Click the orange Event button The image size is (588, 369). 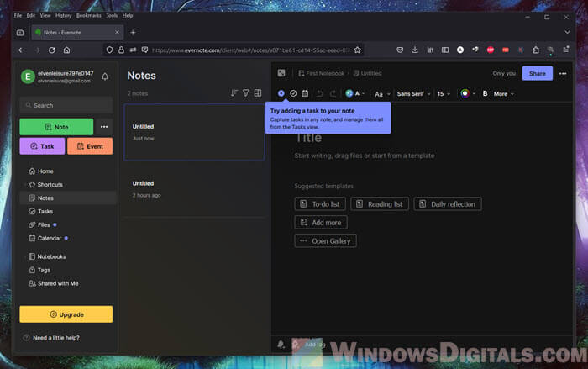[x=90, y=146]
